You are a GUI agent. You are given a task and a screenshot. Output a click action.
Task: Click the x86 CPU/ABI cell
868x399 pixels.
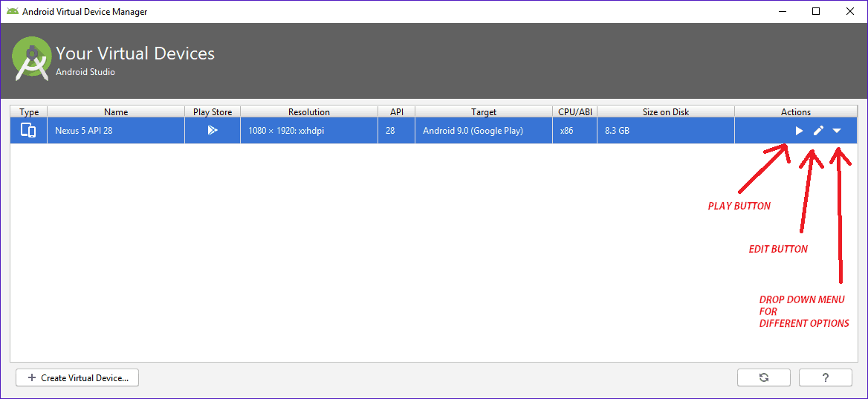click(x=575, y=131)
